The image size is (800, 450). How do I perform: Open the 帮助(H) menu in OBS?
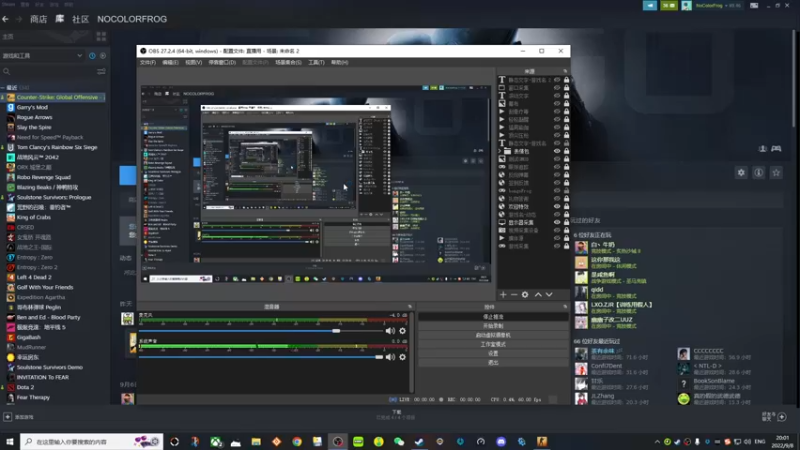[339, 62]
